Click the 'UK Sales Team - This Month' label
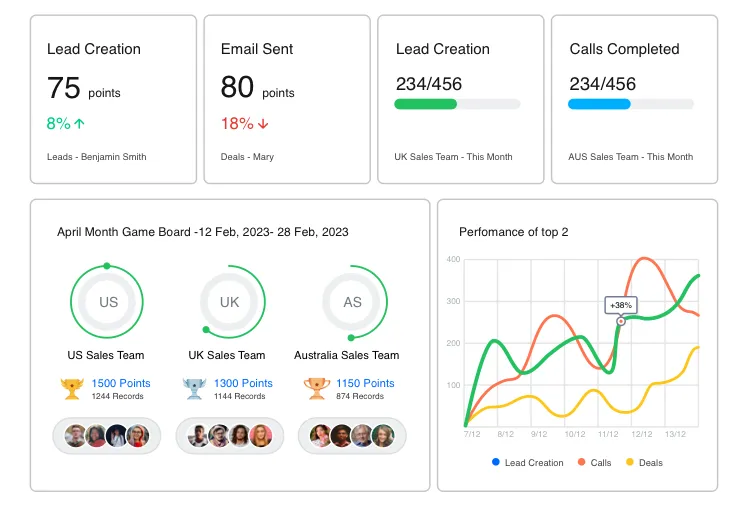 [x=453, y=157]
